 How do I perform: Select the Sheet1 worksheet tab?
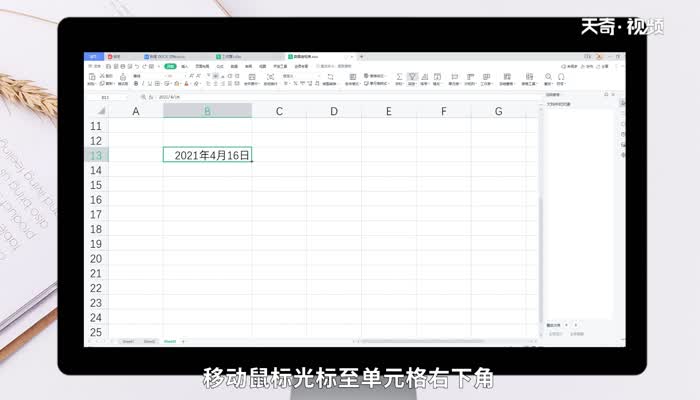(128, 341)
